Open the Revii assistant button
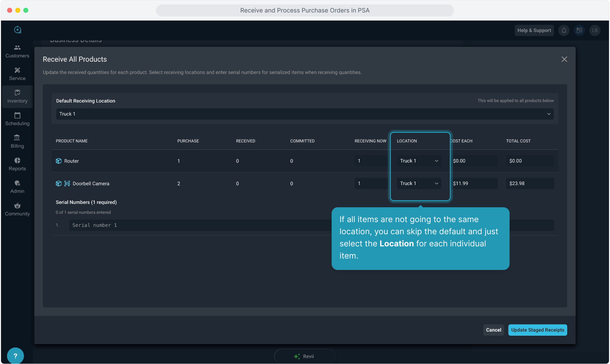The height and width of the screenshot is (364, 610). [305, 356]
